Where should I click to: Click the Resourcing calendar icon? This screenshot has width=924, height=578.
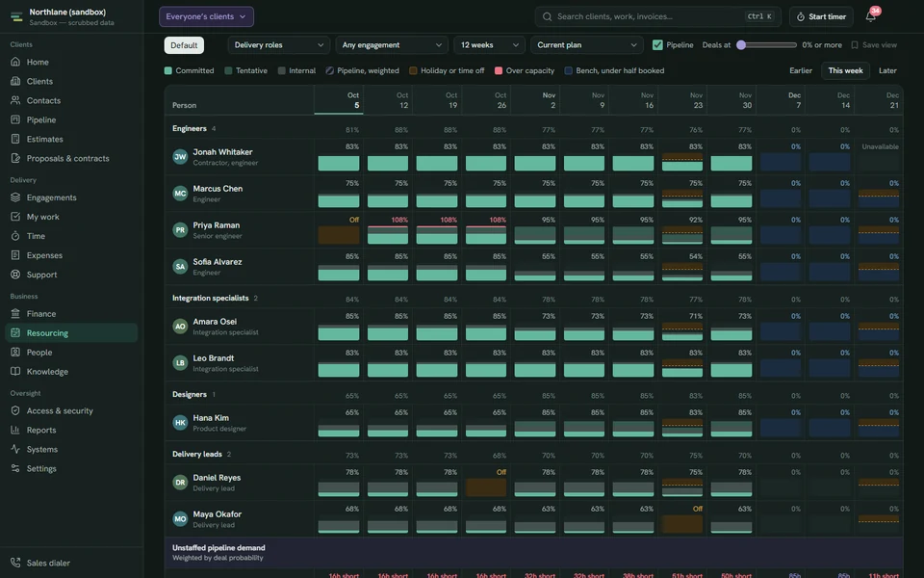pos(15,332)
